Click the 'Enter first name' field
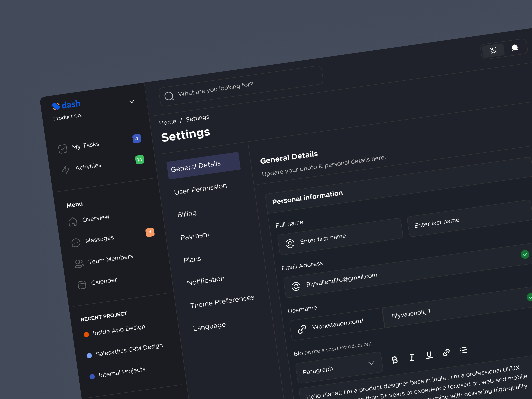Image resolution: width=532 pixels, height=399 pixels. pyautogui.click(x=340, y=237)
